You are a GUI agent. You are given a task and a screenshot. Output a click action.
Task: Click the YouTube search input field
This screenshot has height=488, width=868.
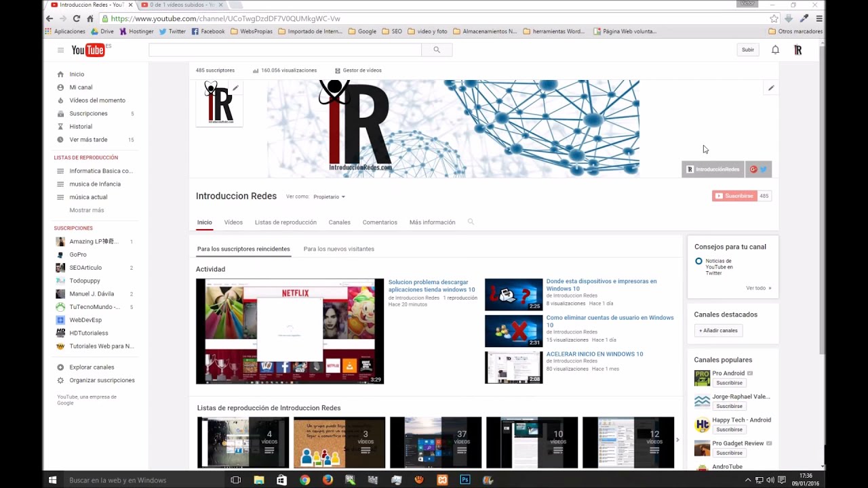click(x=285, y=49)
